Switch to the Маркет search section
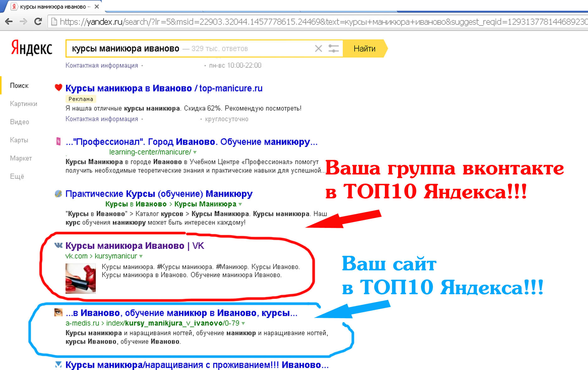The width and height of the screenshot is (588, 370). (21, 158)
